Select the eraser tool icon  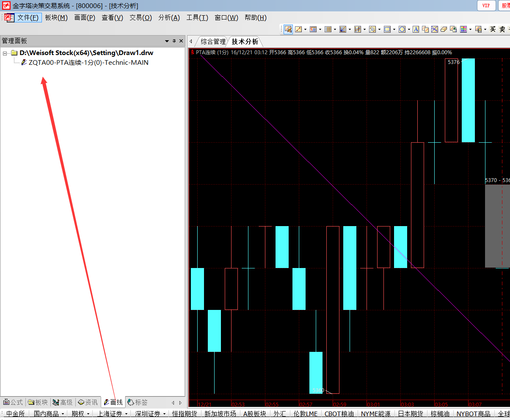pyautogui.click(x=444, y=29)
